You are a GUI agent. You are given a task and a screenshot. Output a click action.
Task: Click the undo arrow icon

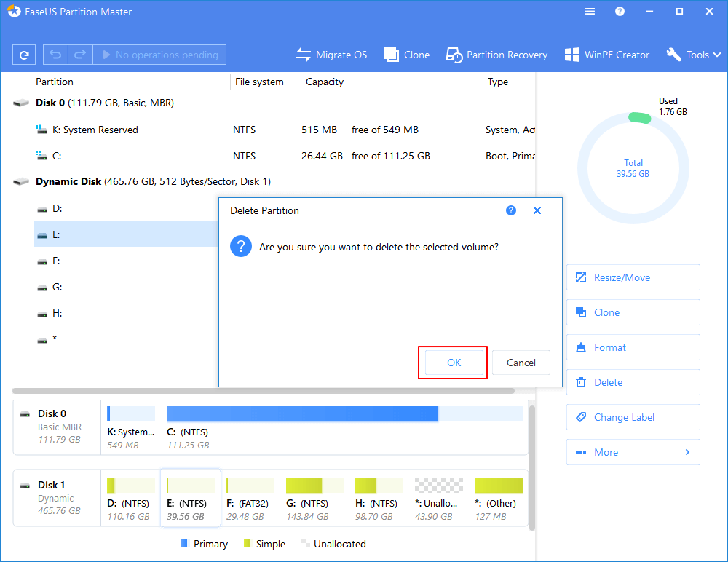tap(56, 55)
